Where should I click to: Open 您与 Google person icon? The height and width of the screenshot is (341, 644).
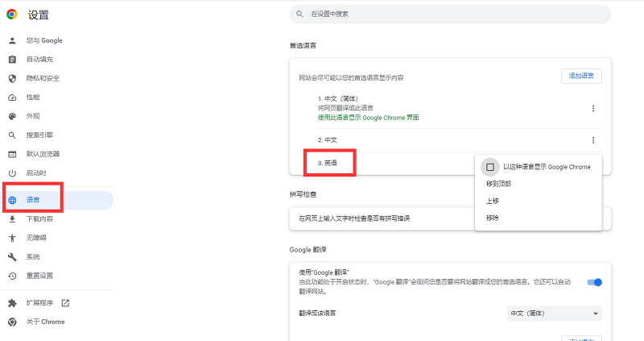pos(12,40)
